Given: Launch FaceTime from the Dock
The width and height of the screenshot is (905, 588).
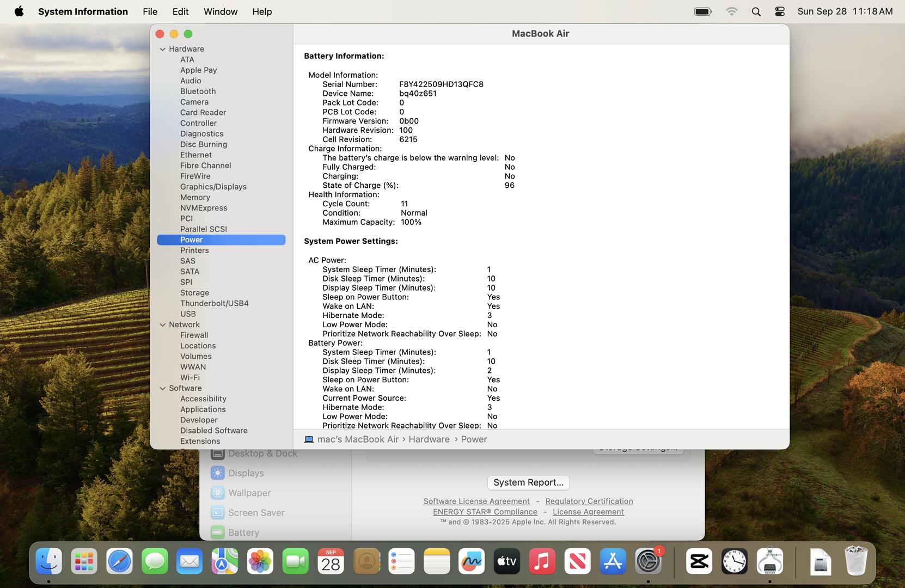Looking at the screenshot, I should (296, 561).
